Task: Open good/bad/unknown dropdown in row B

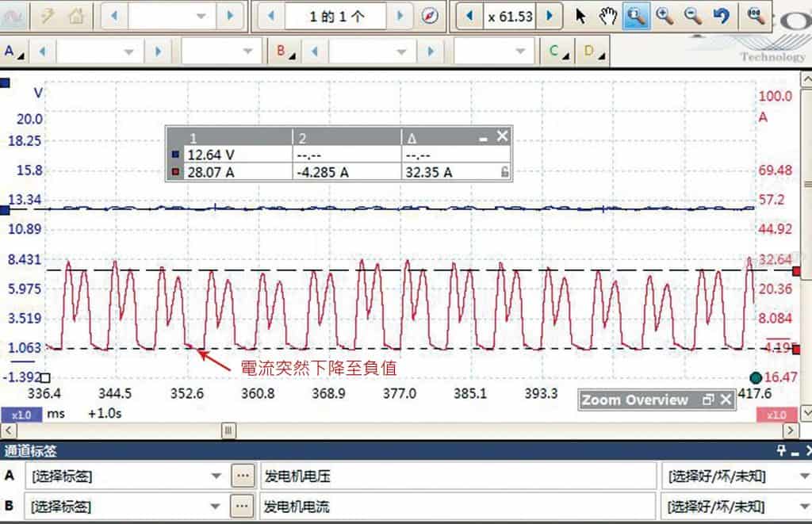Action: (x=804, y=507)
